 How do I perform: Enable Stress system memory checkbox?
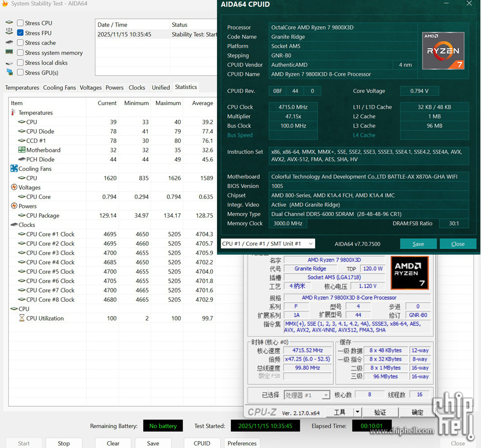20,53
